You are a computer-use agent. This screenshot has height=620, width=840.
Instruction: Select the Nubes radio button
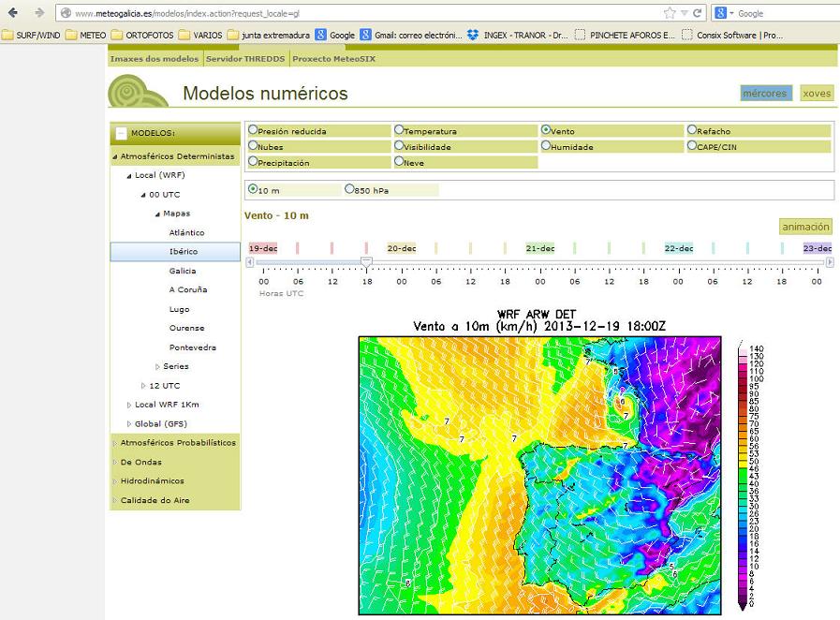[x=253, y=145]
